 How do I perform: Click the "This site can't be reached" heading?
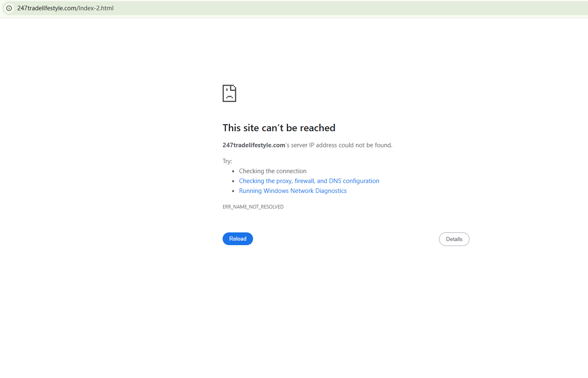pos(279,128)
